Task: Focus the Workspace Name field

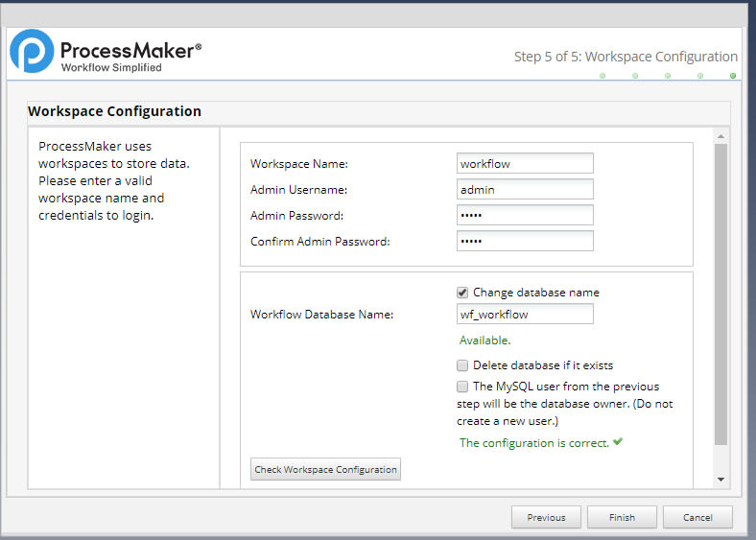Action: 525,163
